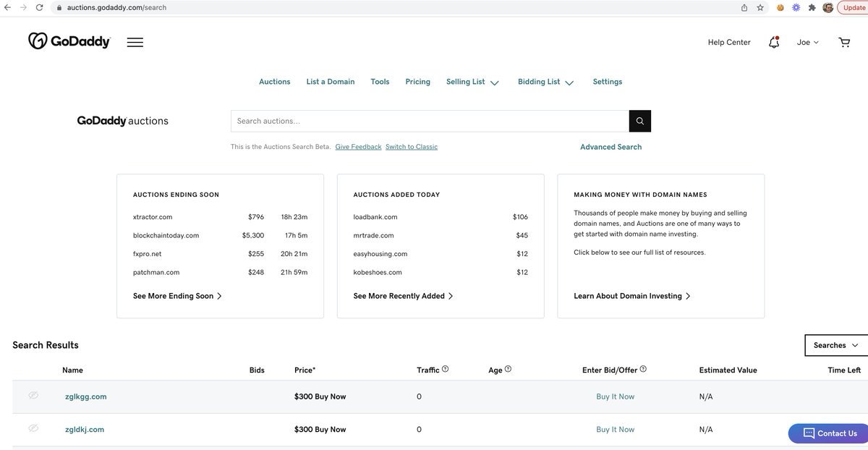Sort by the Price column header
868x450 pixels.
(305, 370)
